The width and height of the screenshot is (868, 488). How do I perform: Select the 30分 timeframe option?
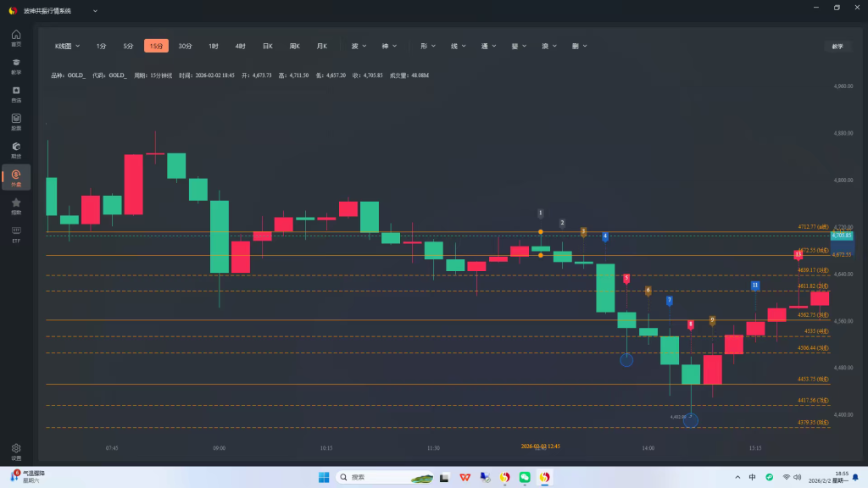[185, 46]
